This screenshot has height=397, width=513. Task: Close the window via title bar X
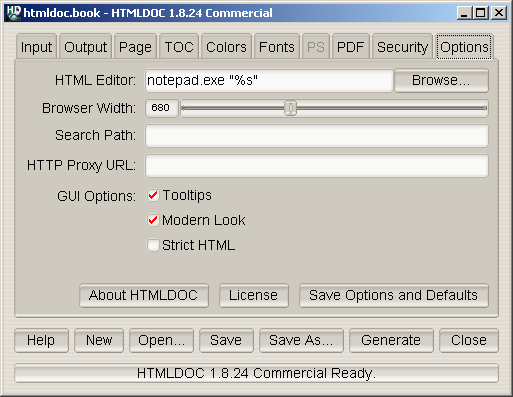[499, 13]
